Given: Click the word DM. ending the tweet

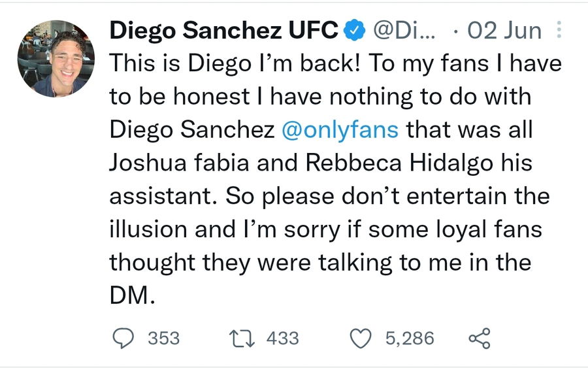Looking at the screenshot, I should [x=131, y=295].
